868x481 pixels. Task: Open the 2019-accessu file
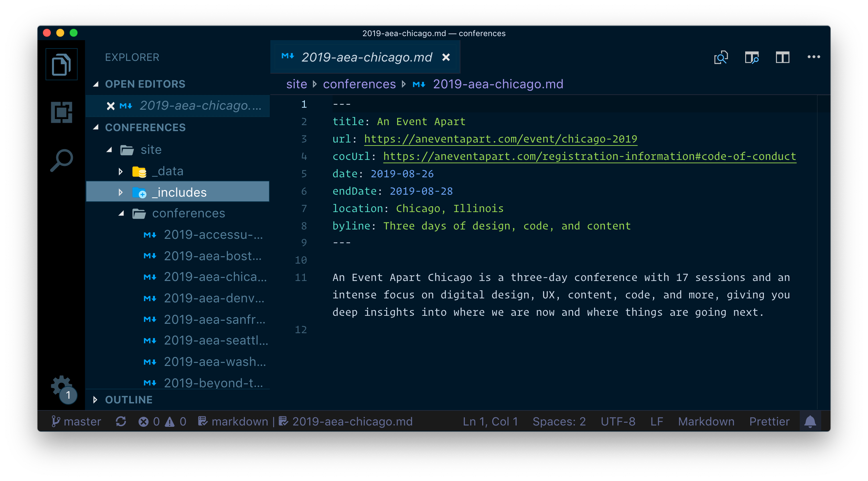pos(213,235)
